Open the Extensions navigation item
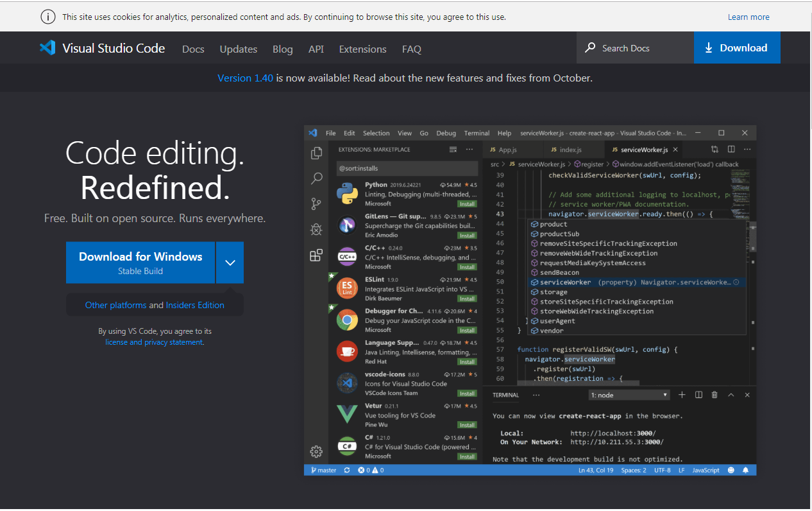 (362, 49)
